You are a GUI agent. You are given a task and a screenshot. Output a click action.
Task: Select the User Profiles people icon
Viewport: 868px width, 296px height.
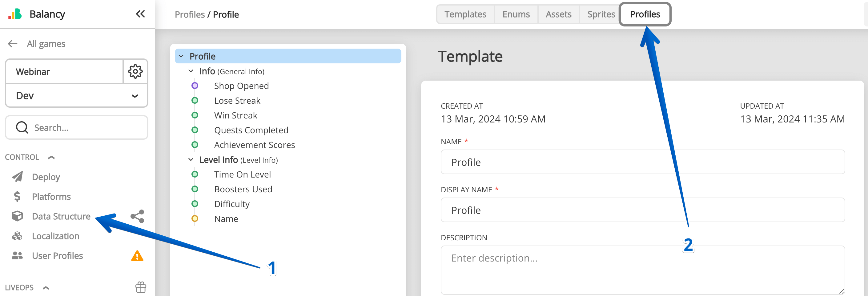pos(17,255)
